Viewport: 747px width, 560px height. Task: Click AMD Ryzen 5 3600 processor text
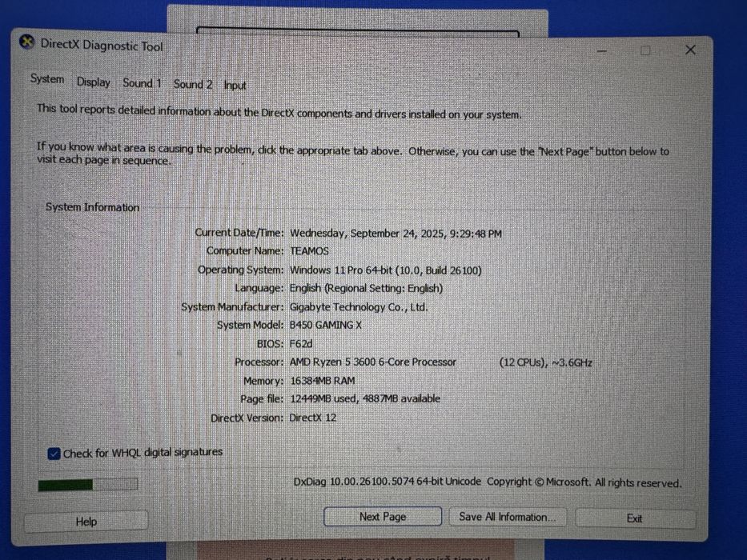(x=373, y=362)
